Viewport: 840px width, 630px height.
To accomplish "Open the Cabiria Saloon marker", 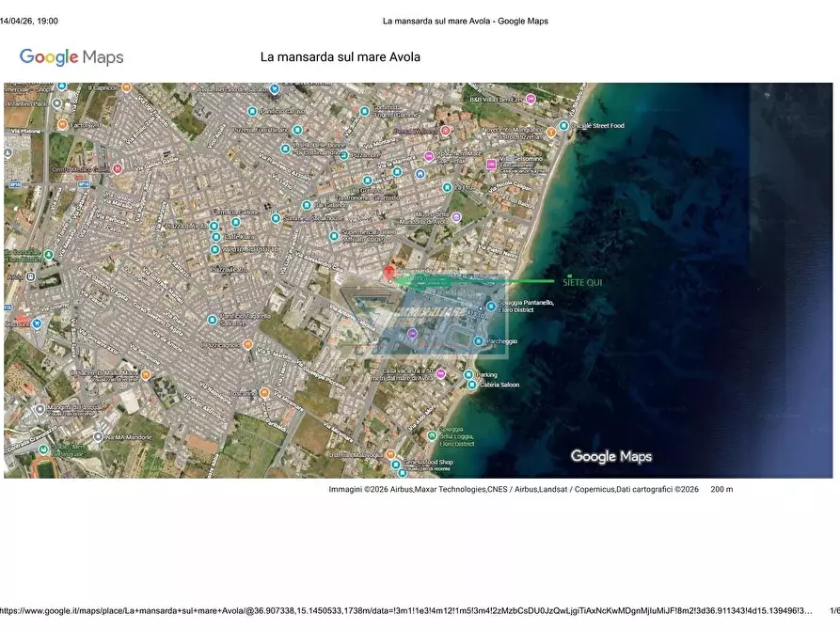I will 468,384.
